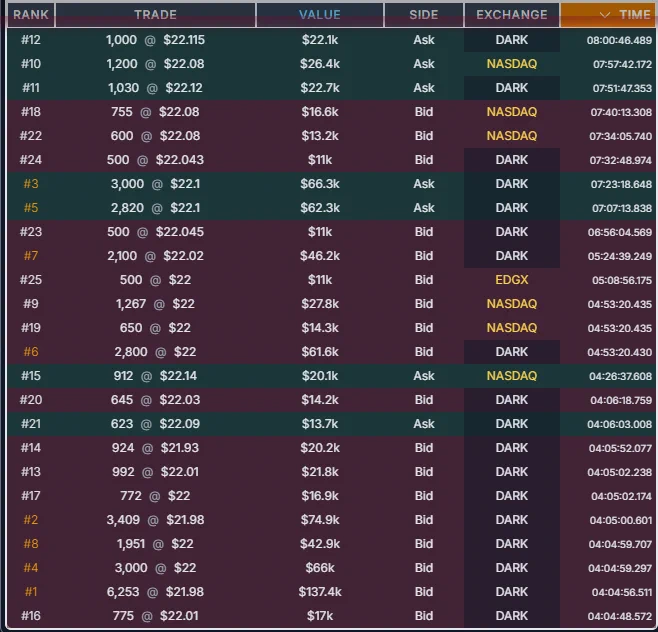This screenshot has width=658, height=632.
Task: Select DARK exchange in rank #24 row
Action: [x=512, y=160]
